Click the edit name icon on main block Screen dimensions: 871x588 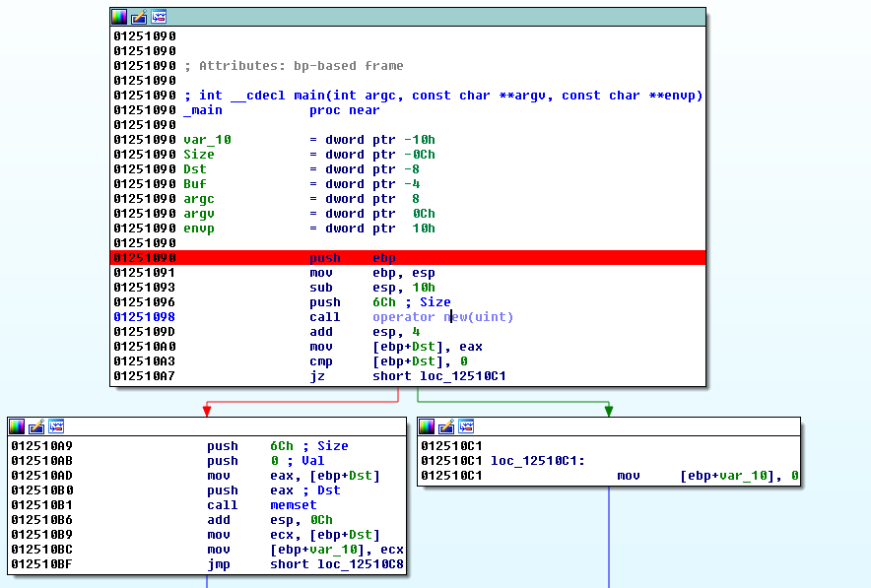point(139,17)
